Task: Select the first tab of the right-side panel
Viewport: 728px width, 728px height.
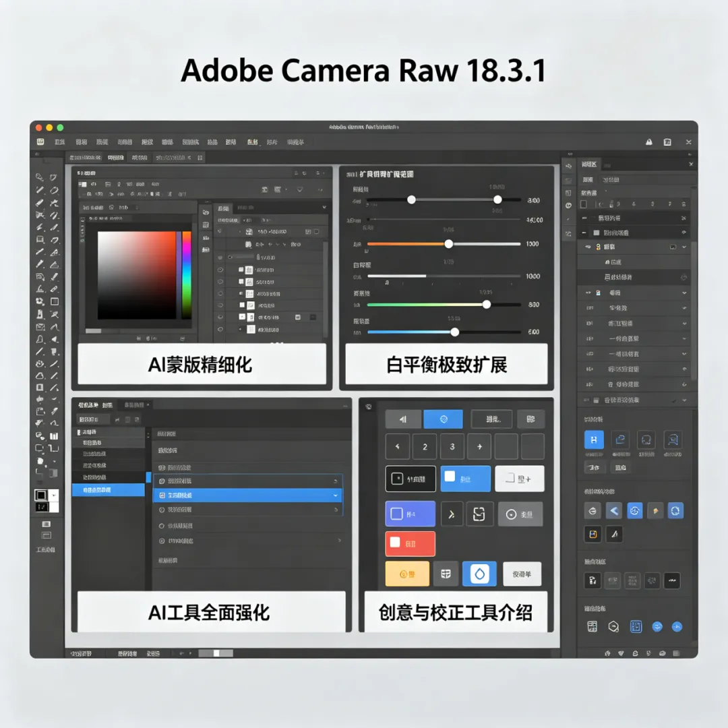Action: click(588, 164)
